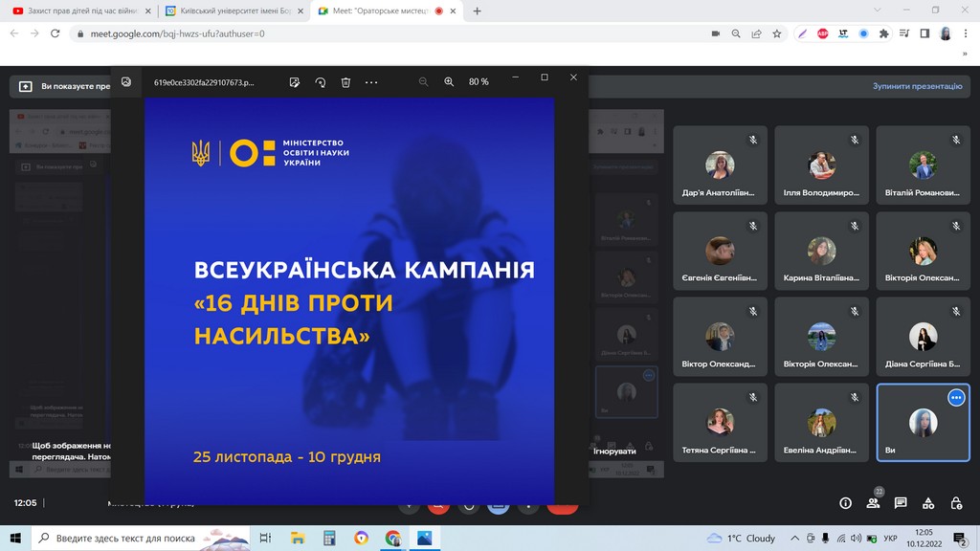Show participants list in Meet
Image resolution: width=980 pixels, height=551 pixels.
click(x=873, y=503)
